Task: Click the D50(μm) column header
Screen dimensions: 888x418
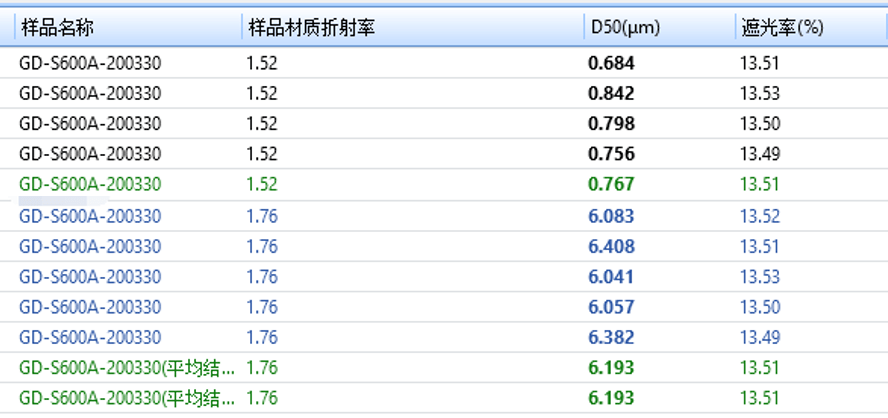Action: point(624,28)
